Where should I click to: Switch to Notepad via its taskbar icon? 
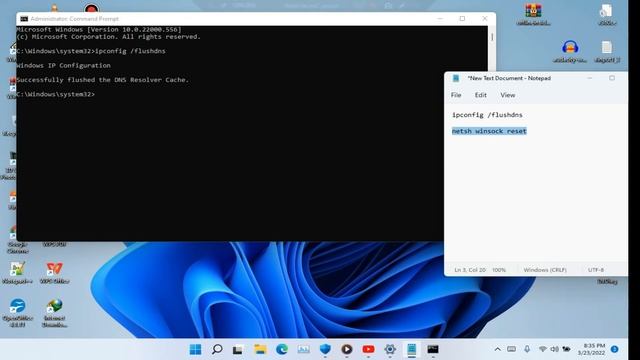411,349
